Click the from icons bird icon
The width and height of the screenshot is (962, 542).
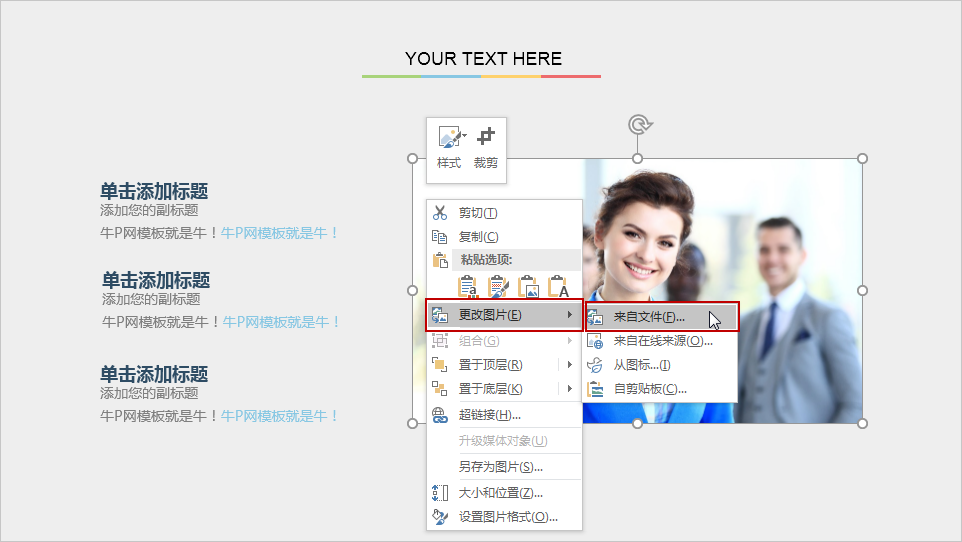coord(595,365)
